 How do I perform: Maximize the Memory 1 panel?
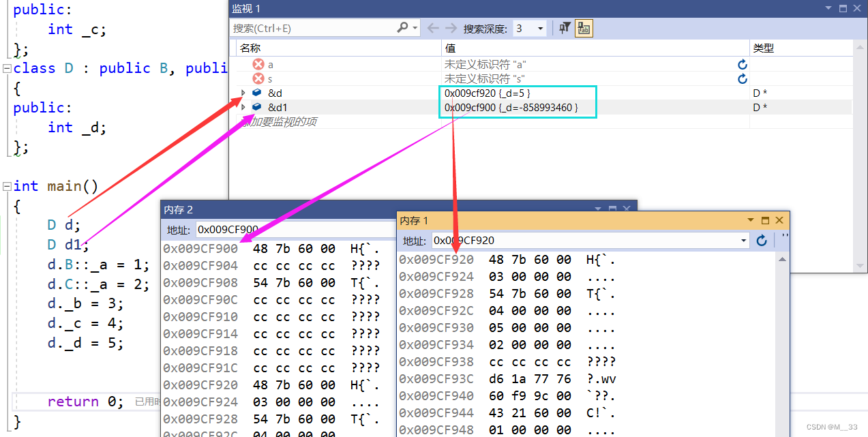(765, 220)
